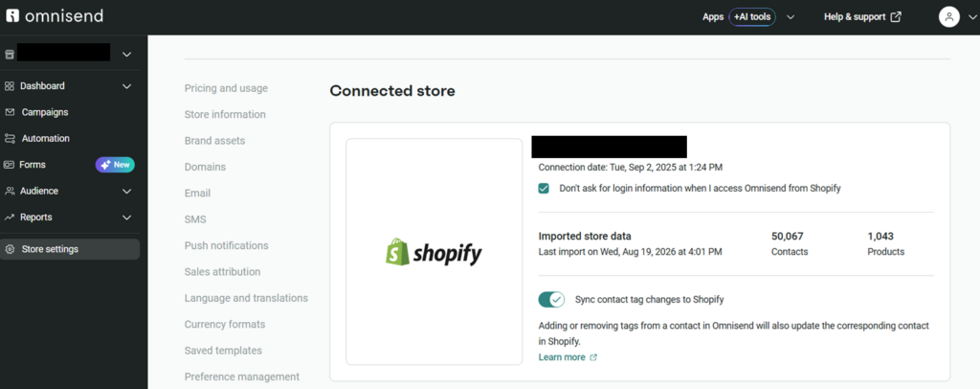Click the Connected store heading
The height and width of the screenshot is (389, 980).
point(392,91)
